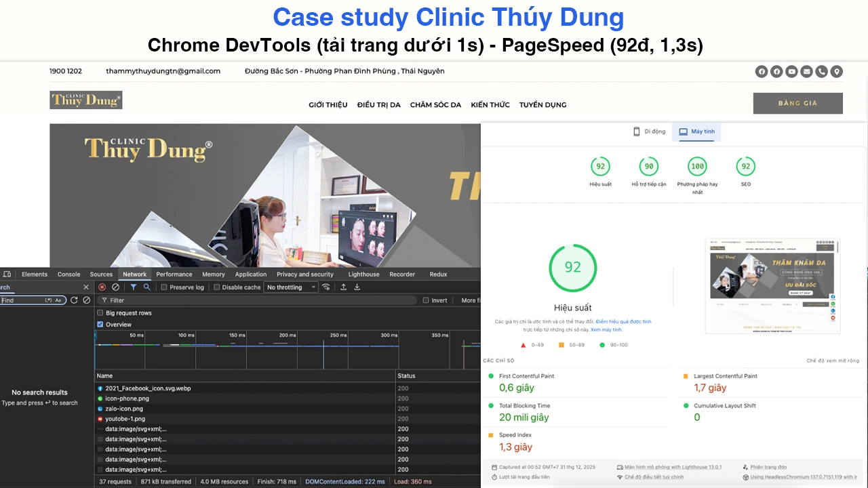Check the Preserve log checkbox
Image resolution: width=868 pixels, height=488 pixels.
[x=162, y=287]
